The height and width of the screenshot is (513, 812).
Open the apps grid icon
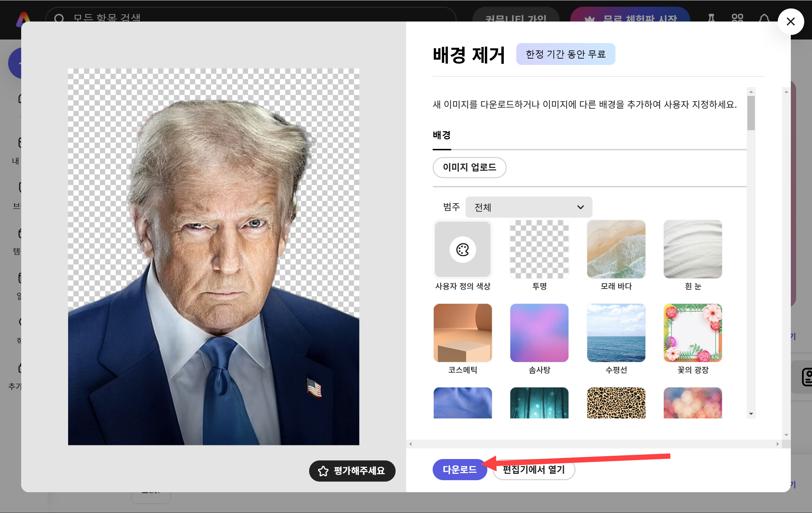pos(737,18)
